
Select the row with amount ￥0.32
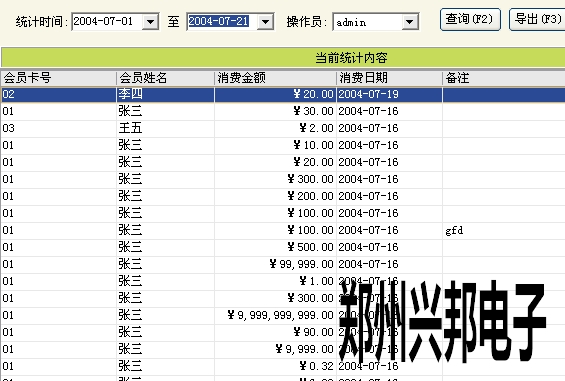[x=283, y=366]
